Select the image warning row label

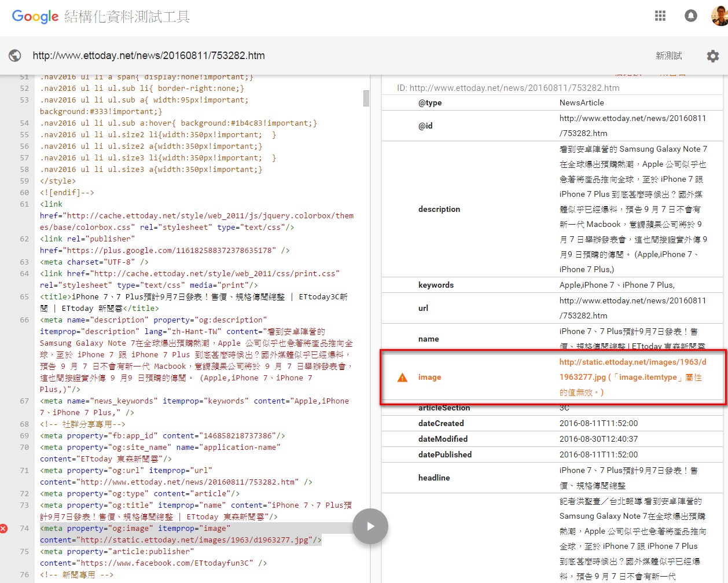(x=429, y=377)
